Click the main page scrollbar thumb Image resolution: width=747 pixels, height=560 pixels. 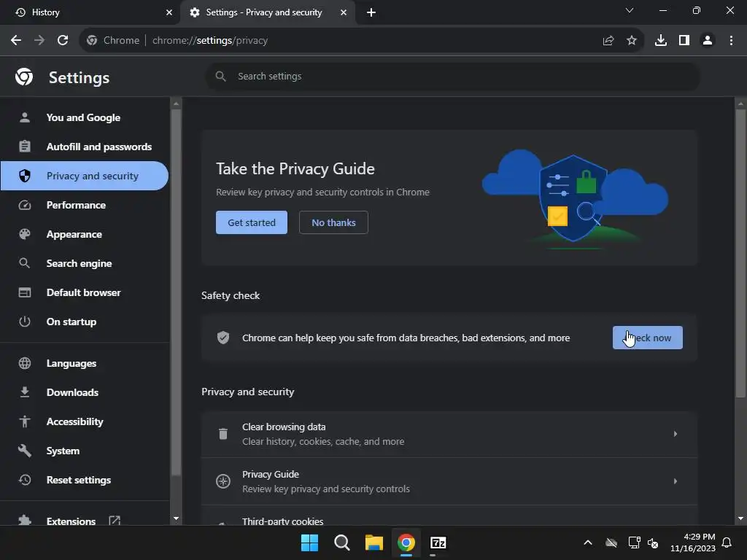coord(740,253)
